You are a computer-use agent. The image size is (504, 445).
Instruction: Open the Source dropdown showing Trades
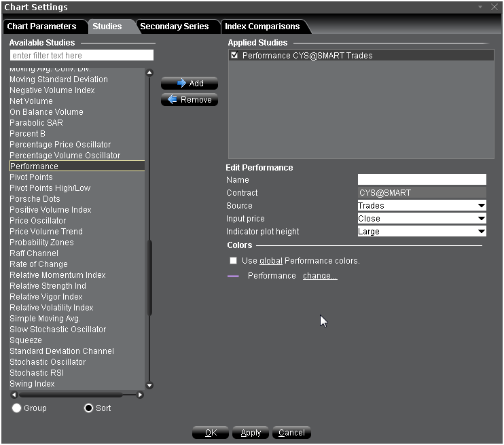click(x=422, y=206)
